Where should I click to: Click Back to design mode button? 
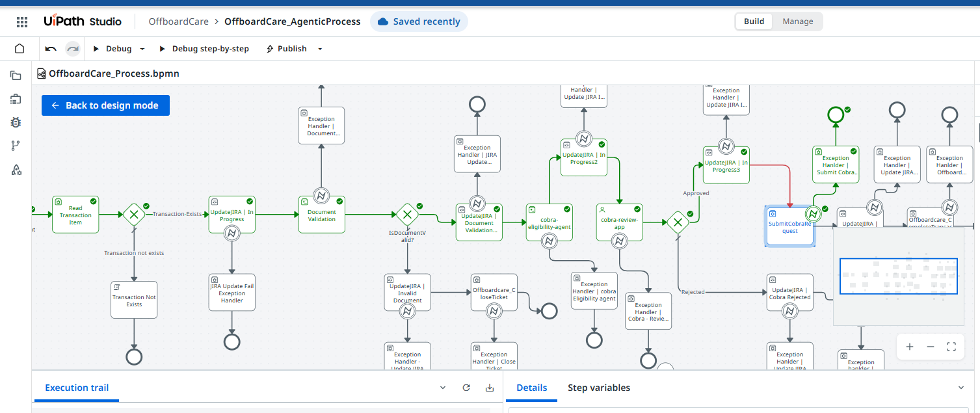[105, 105]
